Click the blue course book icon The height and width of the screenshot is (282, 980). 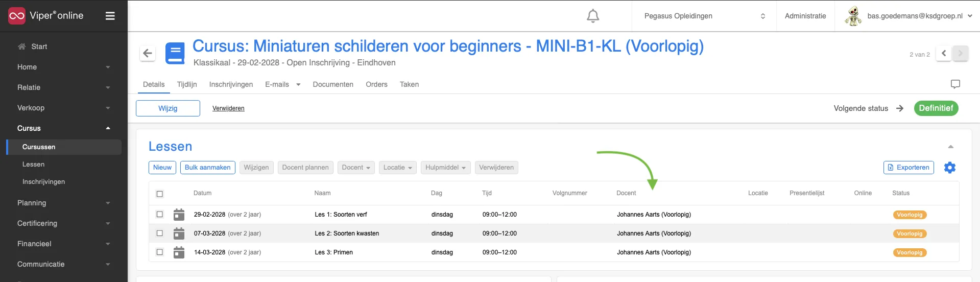click(x=175, y=53)
